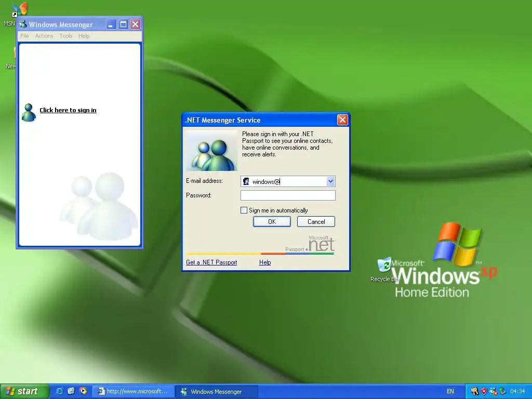Image resolution: width=532 pixels, height=399 pixels.
Task: Close the Windows Messenger window
Action: click(136, 24)
